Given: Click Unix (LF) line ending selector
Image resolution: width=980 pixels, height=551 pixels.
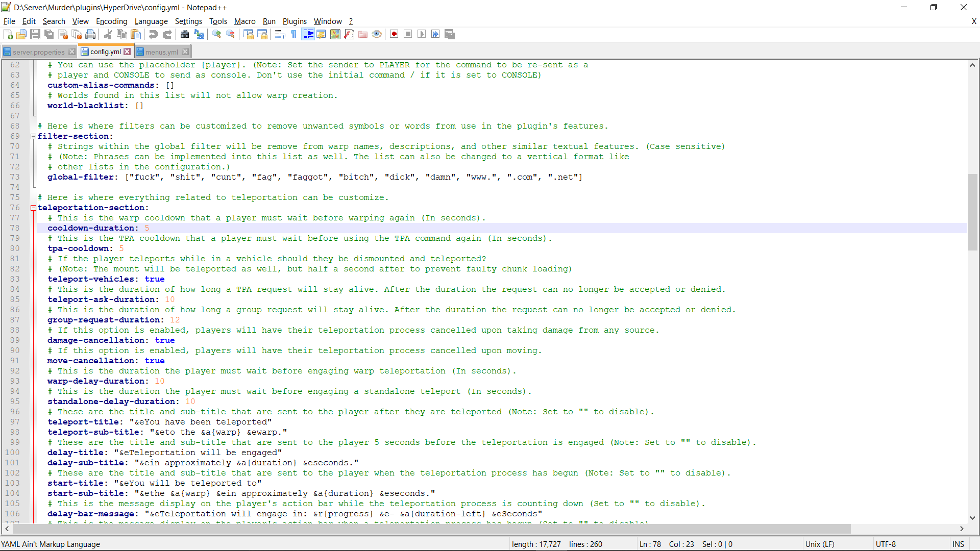Looking at the screenshot, I should 820,544.
